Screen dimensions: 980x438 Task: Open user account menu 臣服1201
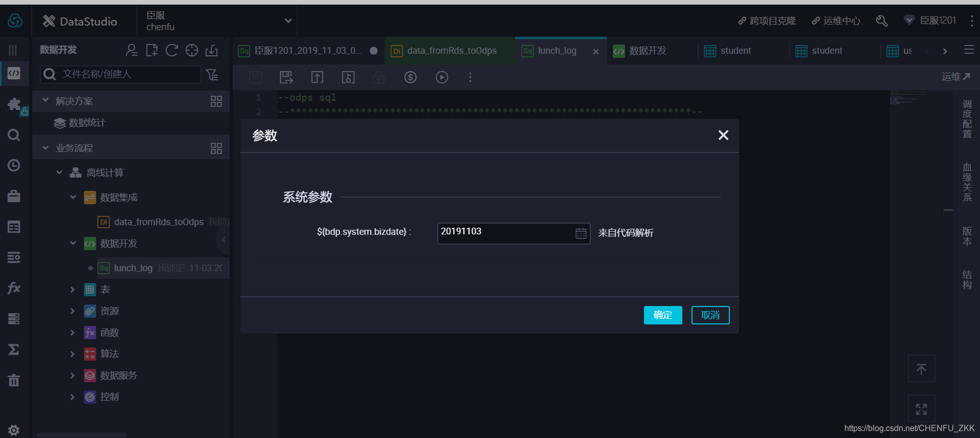pos(930,20)
